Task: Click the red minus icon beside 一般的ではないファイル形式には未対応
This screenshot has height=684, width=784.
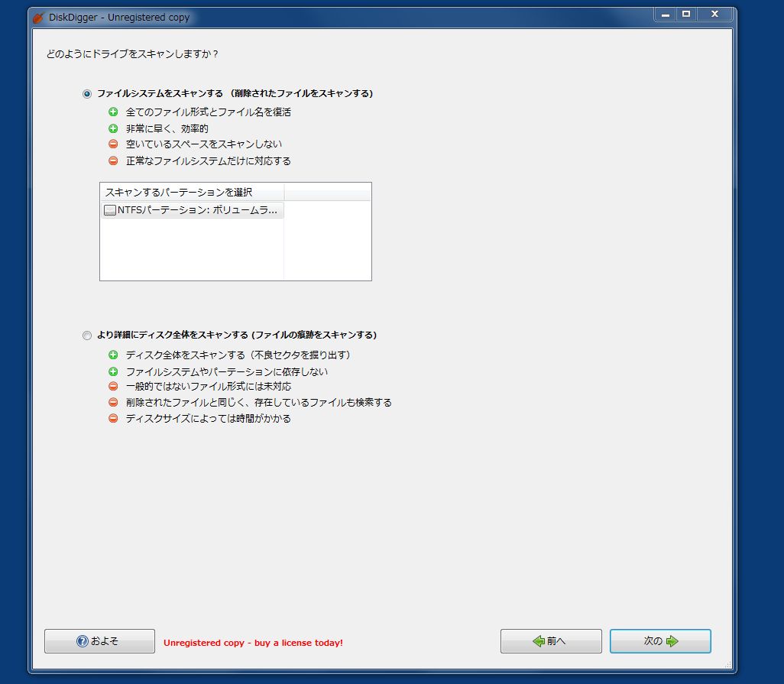Action: [x=113, y=387]
